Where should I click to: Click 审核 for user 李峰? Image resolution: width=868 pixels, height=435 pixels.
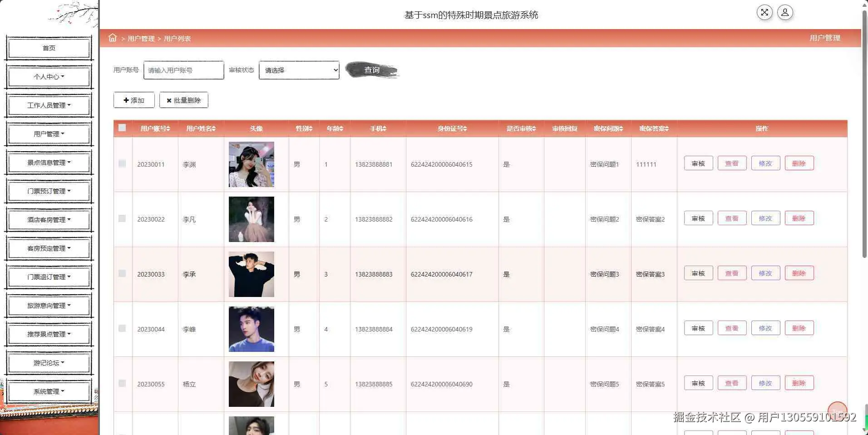tap(698, 328)
